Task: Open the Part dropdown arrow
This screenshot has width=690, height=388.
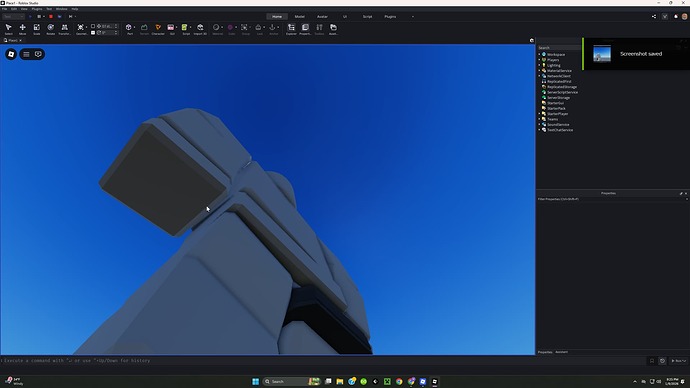Action: (134, 27)
